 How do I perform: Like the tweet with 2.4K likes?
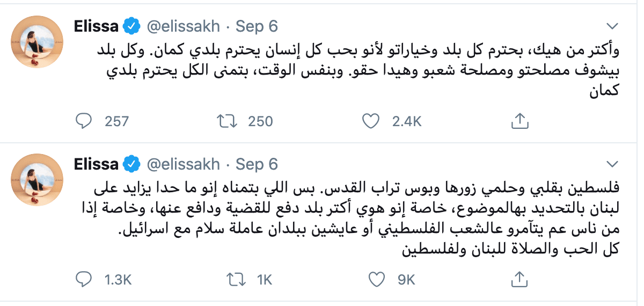370,122
